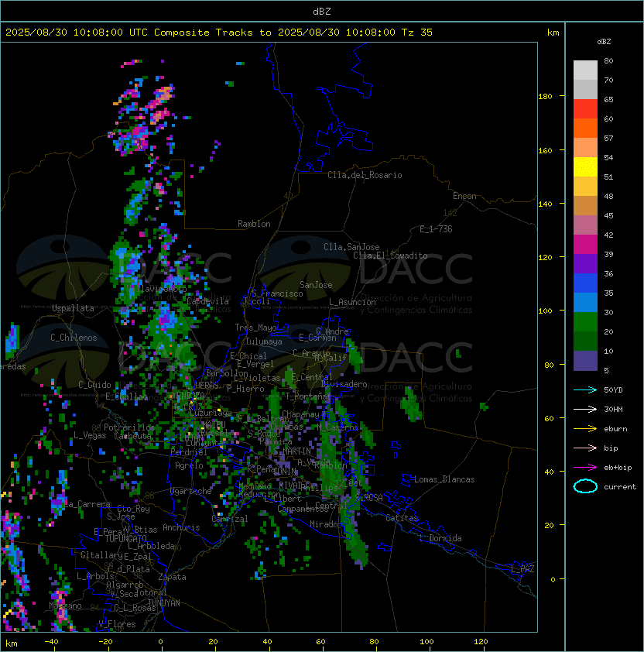The height and width of the screenshot is (652, 644).
Task: Click the pink bip arrow in the legend
Action: click(585, 448)
